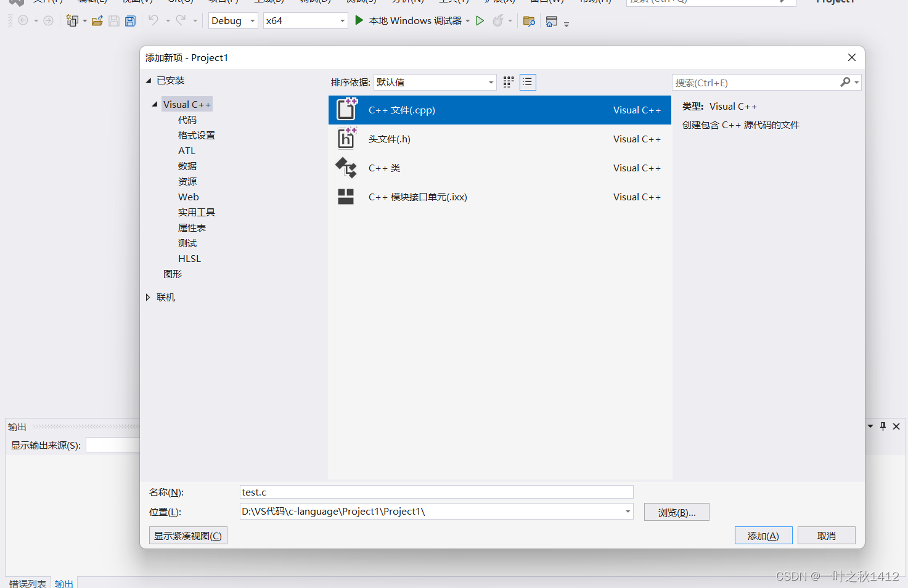Image resolution: width=908 pixels, height=588 pixels.
Task: Select the 格式设置 category
Action: click(x=197, y=135)
